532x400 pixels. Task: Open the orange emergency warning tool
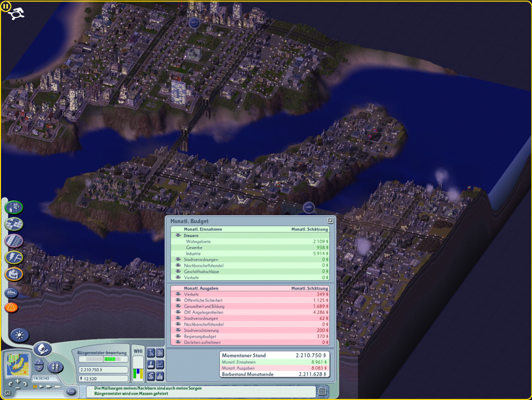click(x=11, y=307)
